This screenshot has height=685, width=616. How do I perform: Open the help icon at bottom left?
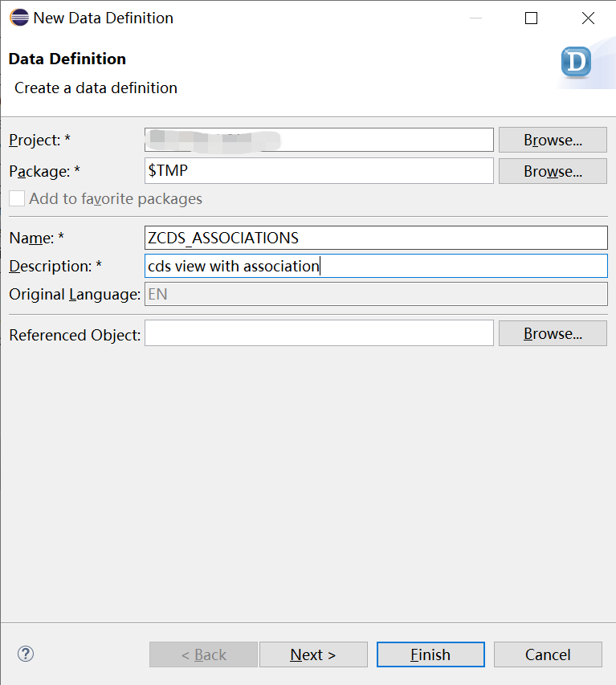point(25,654)
